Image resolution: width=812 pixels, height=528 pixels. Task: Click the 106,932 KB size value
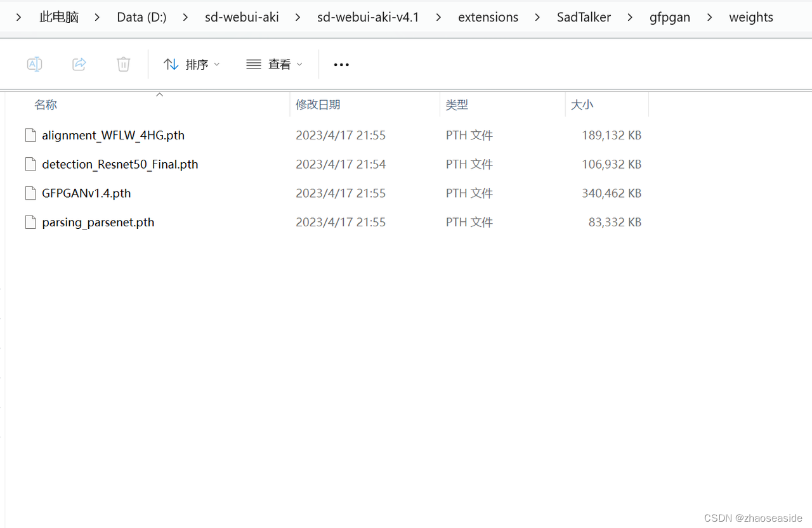coord(612,164)
